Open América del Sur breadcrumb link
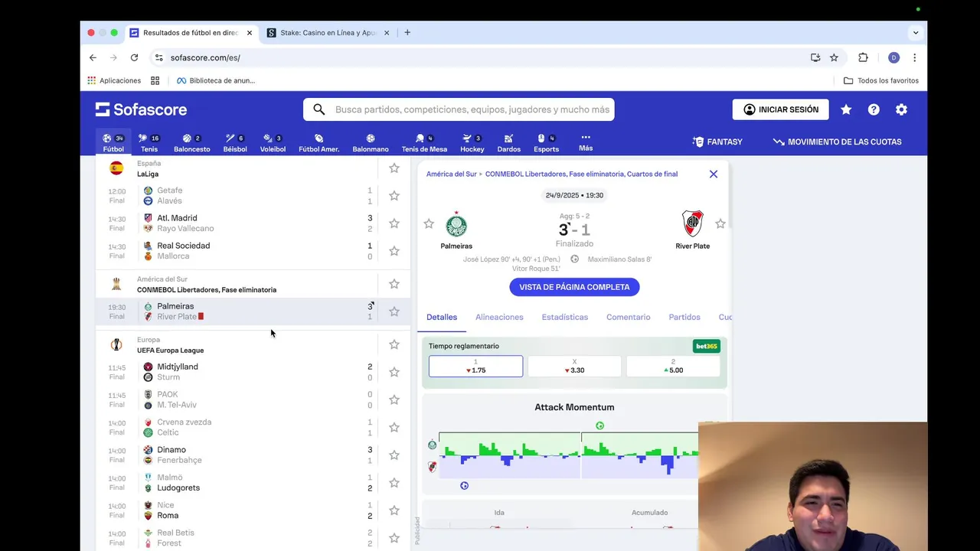The height and width of the screenshot is (551, 980). 451,174
